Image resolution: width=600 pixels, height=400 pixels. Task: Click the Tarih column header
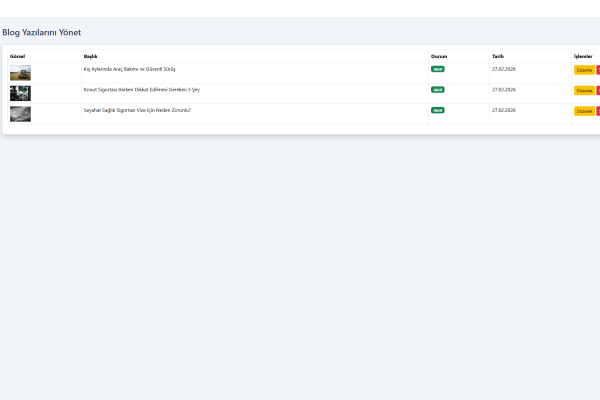(497, 56)
